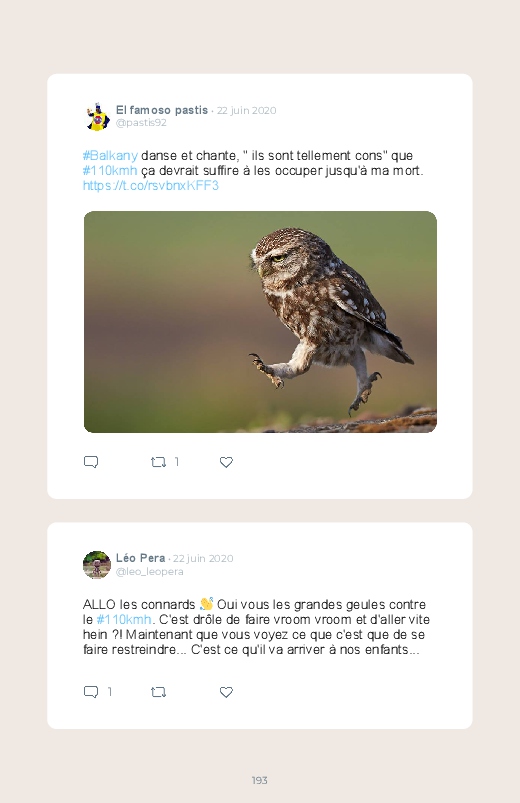Follow the t.co/rsvbnxKFF3 link
The height and width of the screenshot is (803, 520).
pyautogui.click(x=151, y=185)
